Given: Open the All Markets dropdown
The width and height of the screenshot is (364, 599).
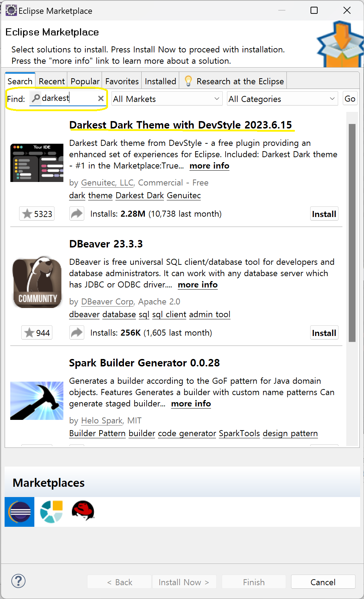Looking at the screenshot, I should pos(167,99).
